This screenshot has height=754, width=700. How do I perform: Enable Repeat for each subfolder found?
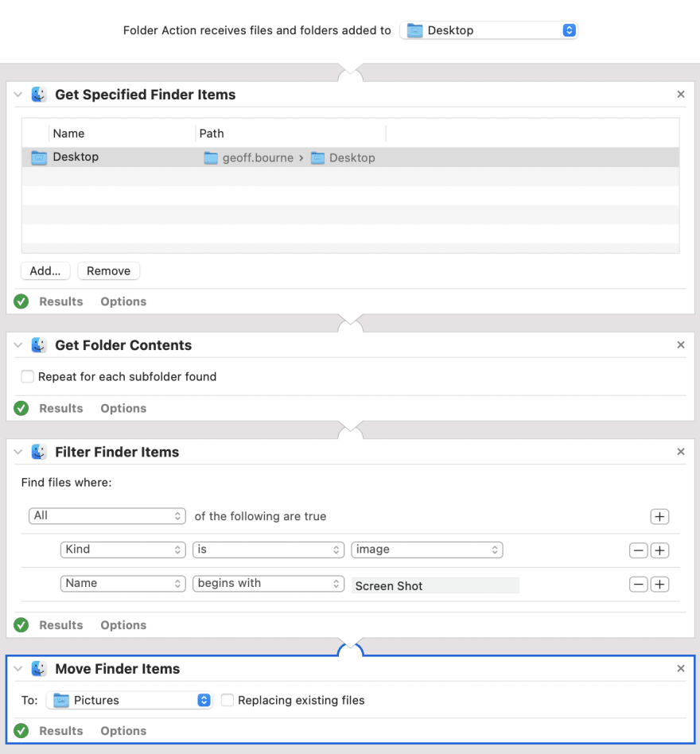coord(27,376)
